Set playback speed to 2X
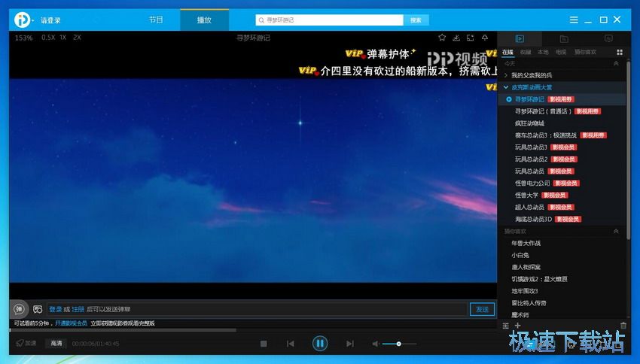Image resolution: width=640 pixels, height=364 pixels. [x=77, y=38]
